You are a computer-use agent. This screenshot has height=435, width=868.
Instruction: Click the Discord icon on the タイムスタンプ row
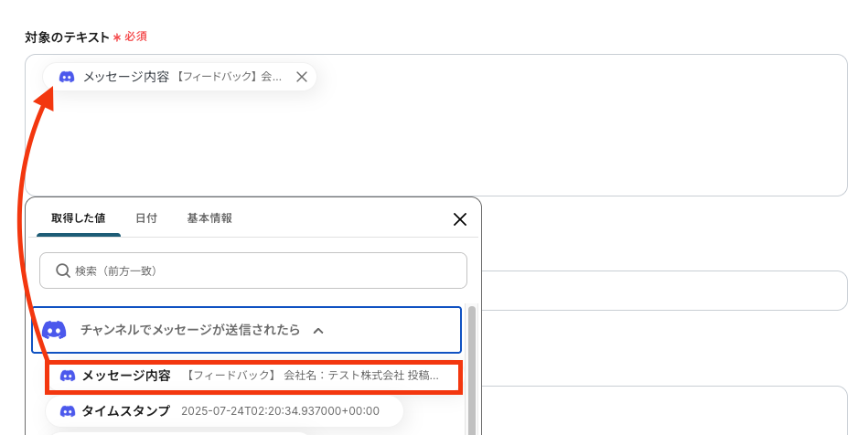pos(68,411)
